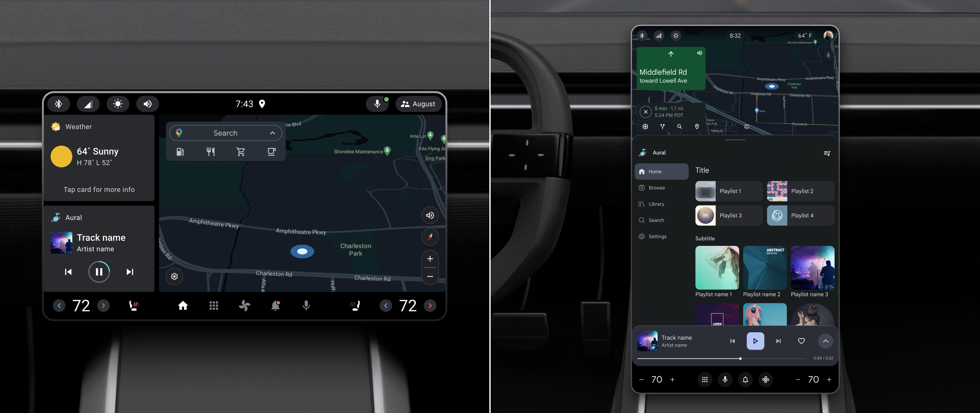Select the coffee shop shortcut icon
Screen dimensions: 980x413
(270, 151)
